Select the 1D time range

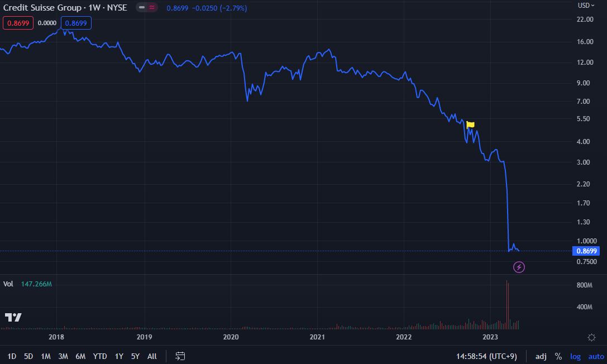(x=12, y=356)
